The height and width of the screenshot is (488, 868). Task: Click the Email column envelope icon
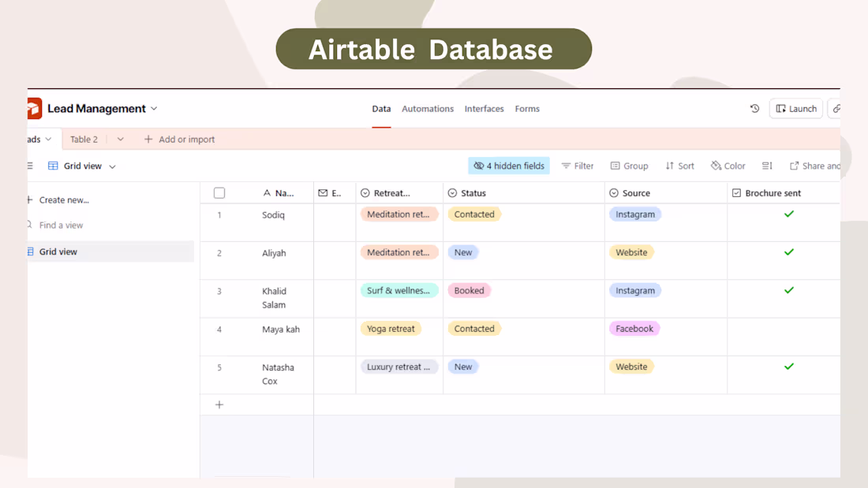click(323, 193)
